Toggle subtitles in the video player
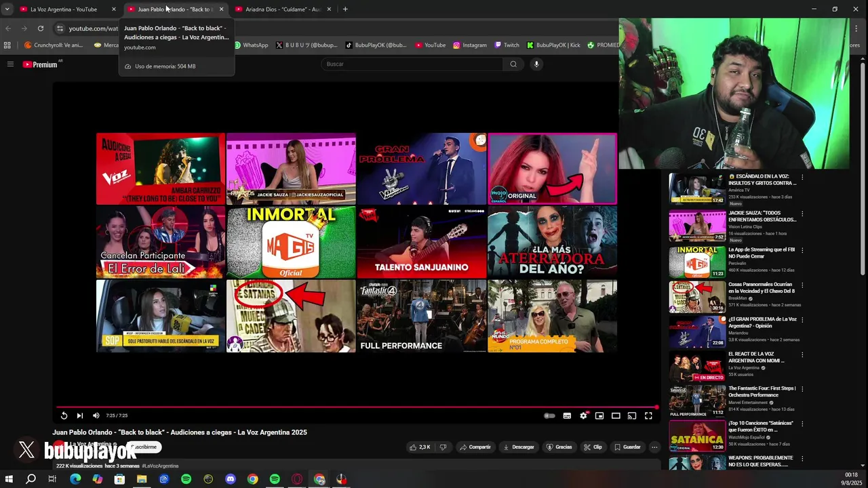 pyautogui.click(x=567, y=415)
